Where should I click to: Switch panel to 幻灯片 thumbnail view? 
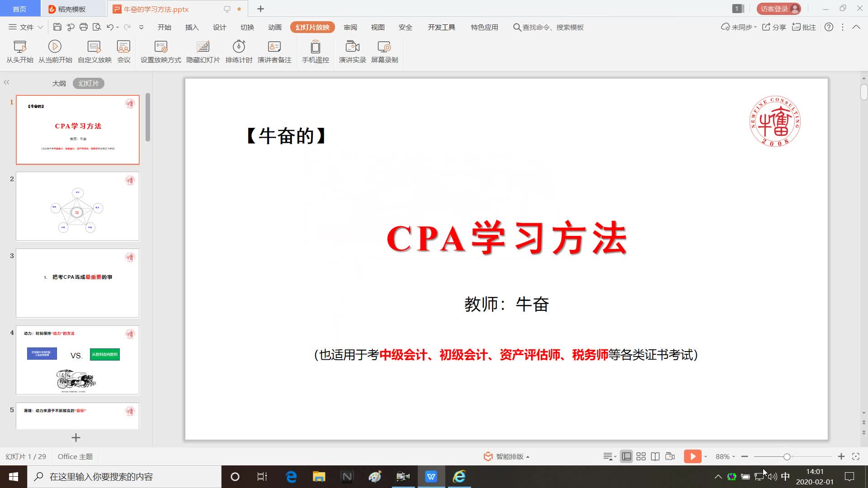[89, 83]
